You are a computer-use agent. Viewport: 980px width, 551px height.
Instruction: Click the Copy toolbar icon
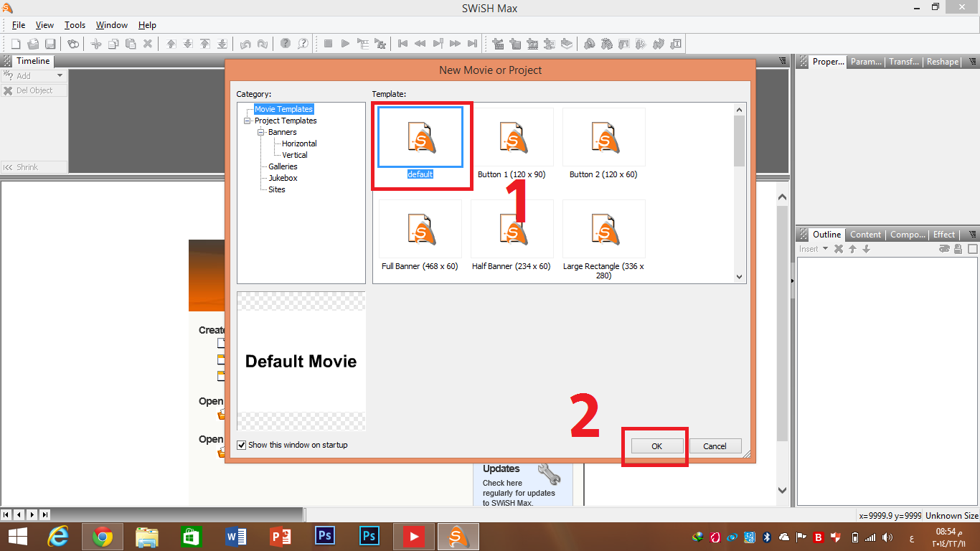click(x=113, y=44)
